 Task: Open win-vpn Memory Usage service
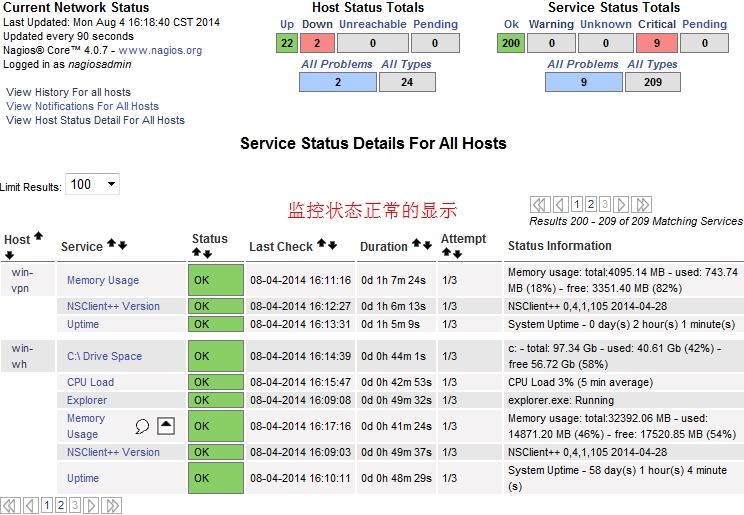click(103, 280)
